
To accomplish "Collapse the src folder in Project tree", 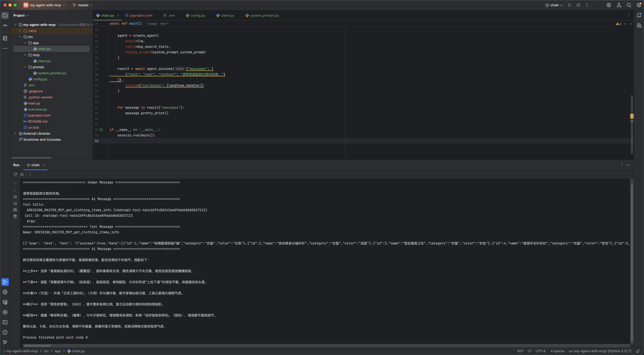I will pyautogui.click(x=20, y=37).
